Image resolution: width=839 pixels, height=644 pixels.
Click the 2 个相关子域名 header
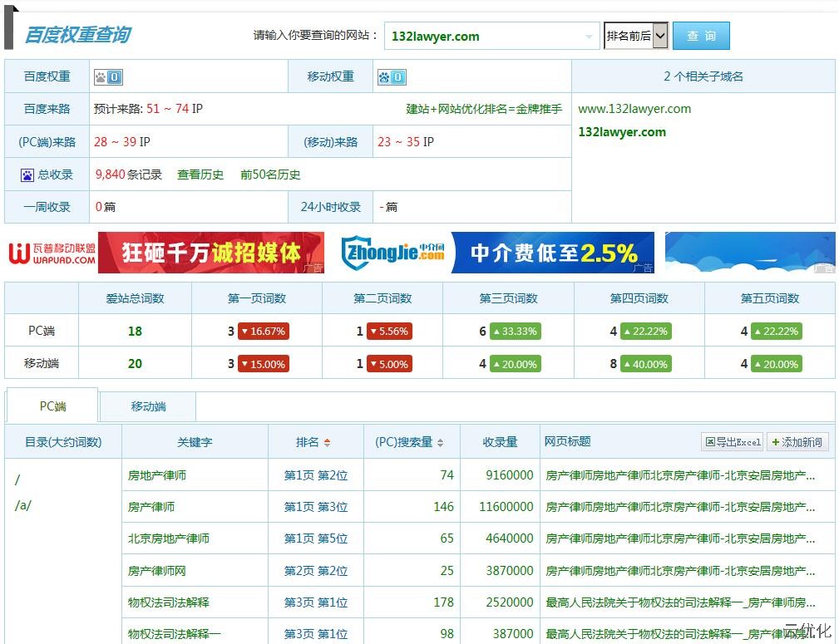(703, 76)
